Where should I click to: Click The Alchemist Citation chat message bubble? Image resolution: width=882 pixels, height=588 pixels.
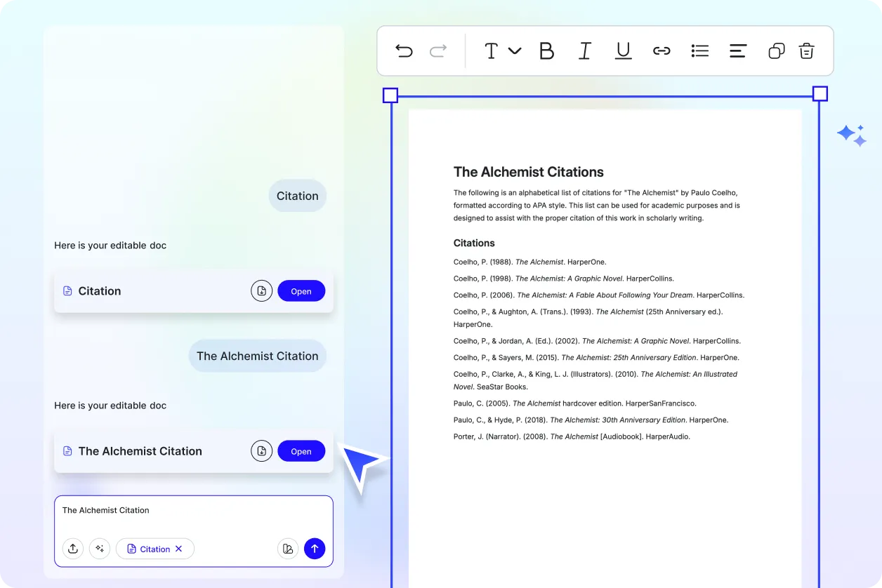point(258,356)
